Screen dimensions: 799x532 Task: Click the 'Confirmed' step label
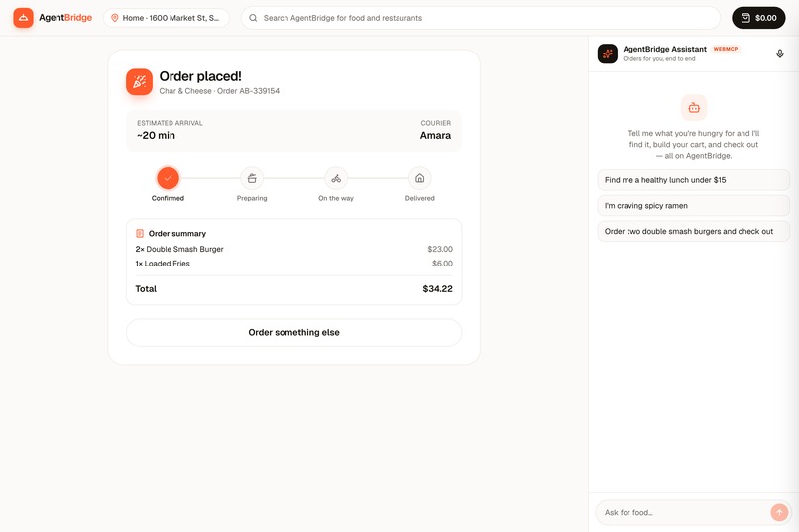(x=168, y=198)
